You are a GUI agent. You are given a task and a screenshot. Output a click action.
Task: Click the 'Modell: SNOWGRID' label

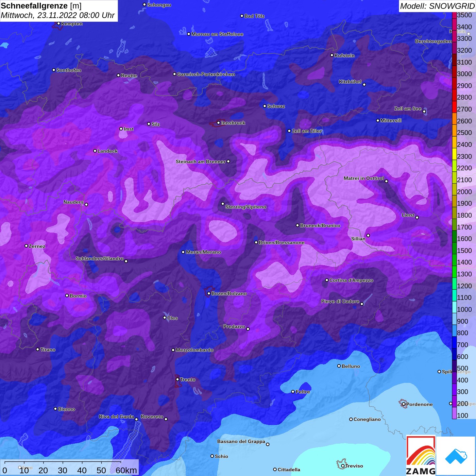(437, 6)
